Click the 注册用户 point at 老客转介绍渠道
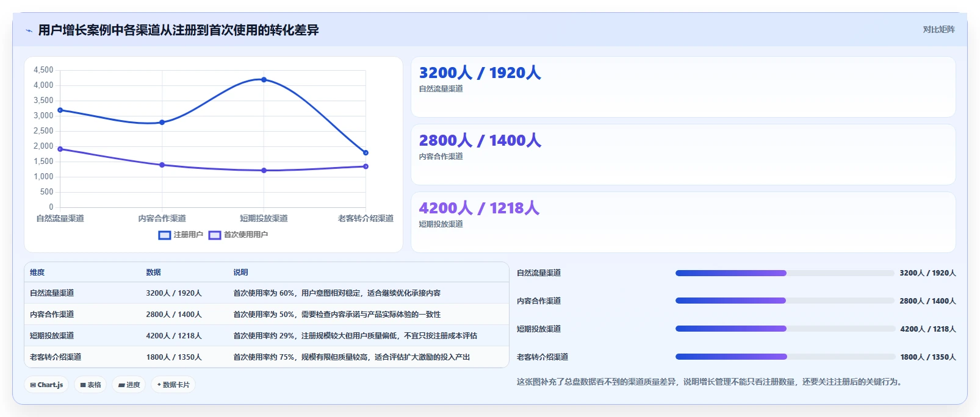 click(366, 153)
